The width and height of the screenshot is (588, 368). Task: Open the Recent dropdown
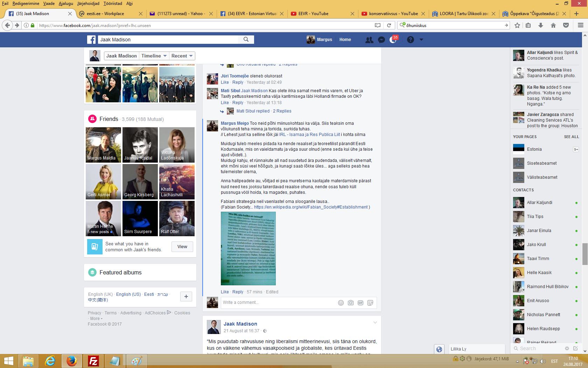[x=182, y=56]
